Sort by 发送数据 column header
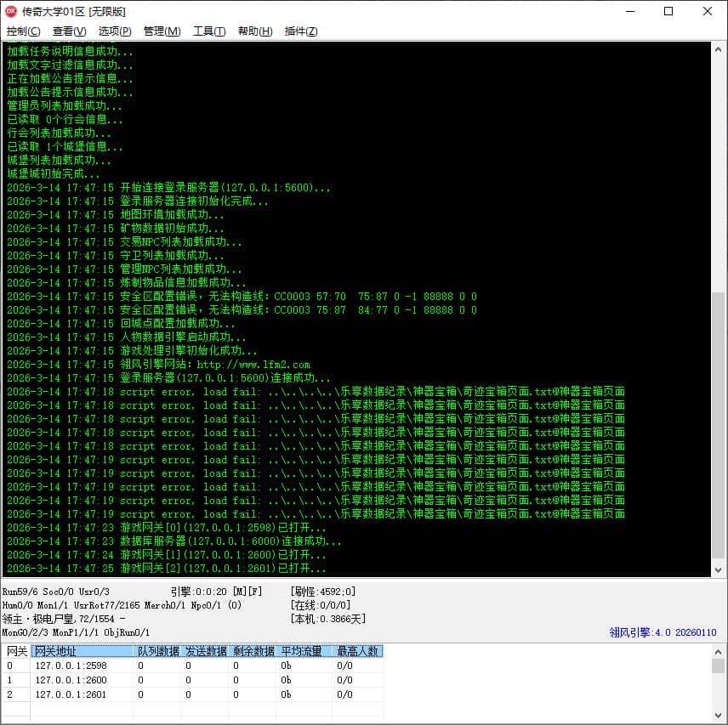 [205, 651]
